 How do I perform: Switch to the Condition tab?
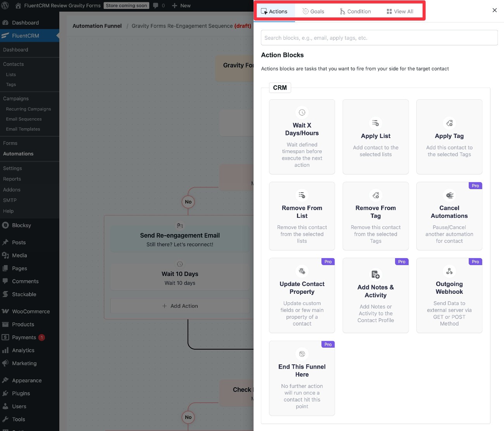[356, 11]
